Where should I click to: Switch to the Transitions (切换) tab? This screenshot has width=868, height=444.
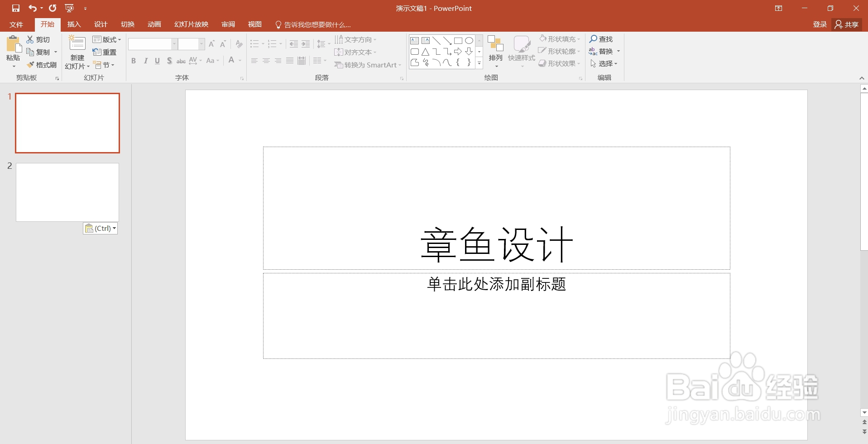(x=128, y=24)
